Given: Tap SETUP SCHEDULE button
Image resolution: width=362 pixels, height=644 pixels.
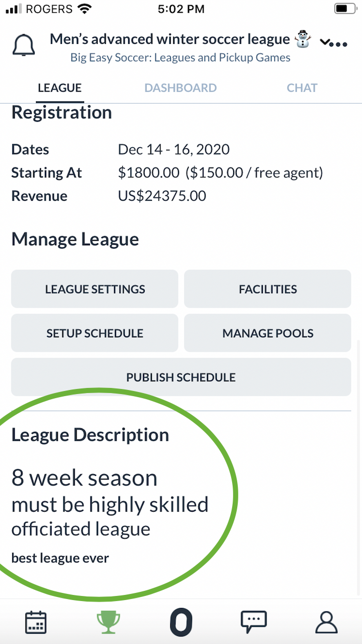Looking at the screenshot, I should pyautogui.click(x=95, y=333).
